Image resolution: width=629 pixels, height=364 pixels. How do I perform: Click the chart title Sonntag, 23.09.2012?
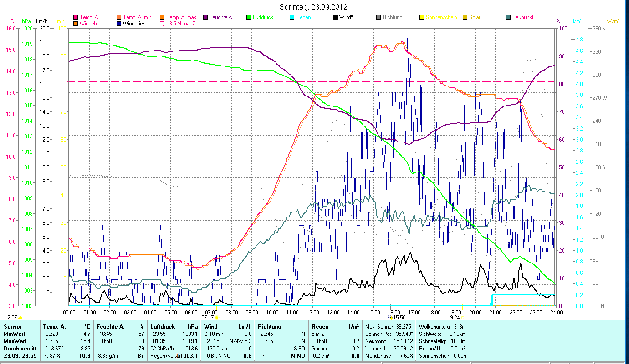click(x=314, y=7)
